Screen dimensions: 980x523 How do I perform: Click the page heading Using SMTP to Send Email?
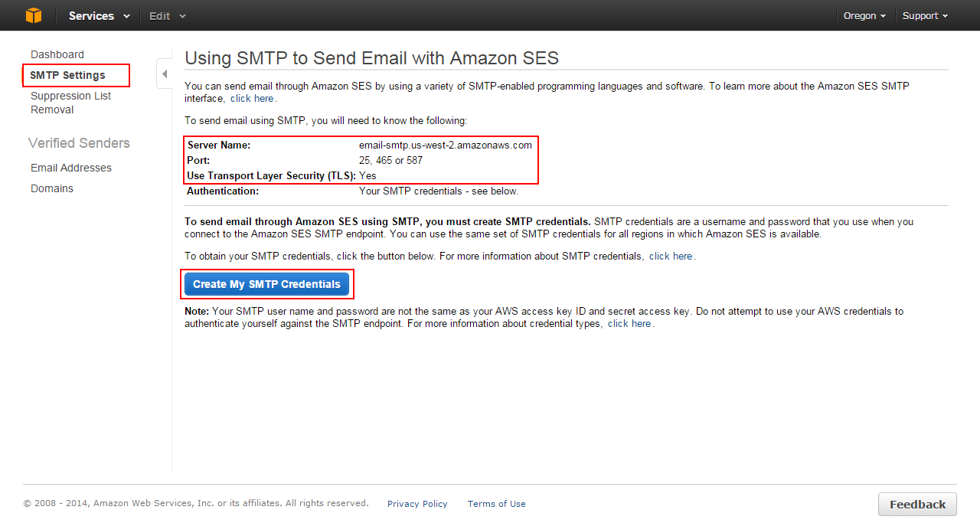372,58
